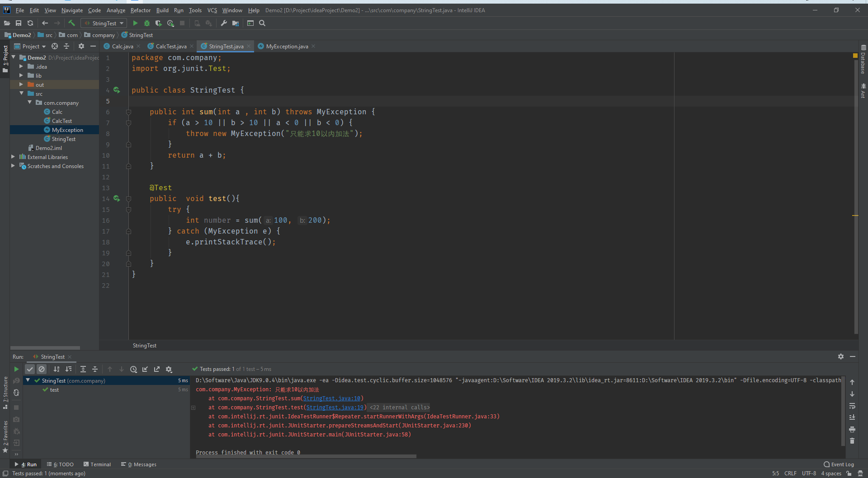Viewport: 868px width, 478px height.
Task: Toggle the Show Passed tests checkmark
Action: (x=30, y=369)
